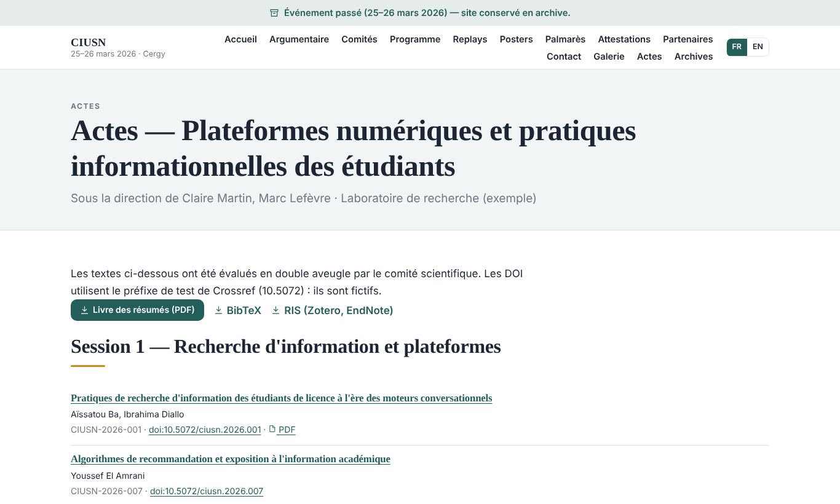This screenshot has height=504, width=840.
Task: Open the Palmarès page
Action: [565, 39]
